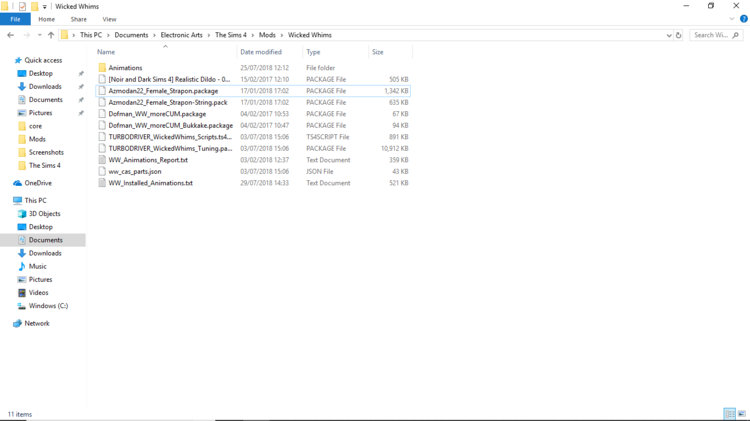
Task: Click the New folder quick access icon
Action: tap(34, 6)
